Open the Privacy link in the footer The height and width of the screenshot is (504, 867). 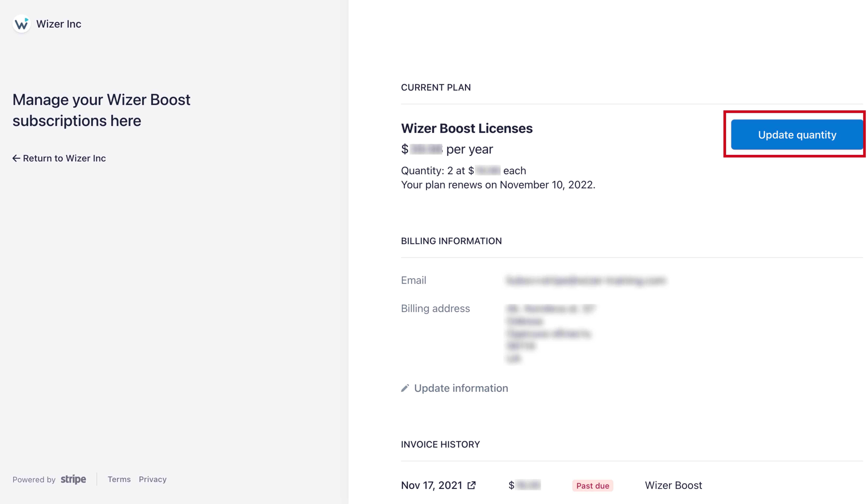153,479
